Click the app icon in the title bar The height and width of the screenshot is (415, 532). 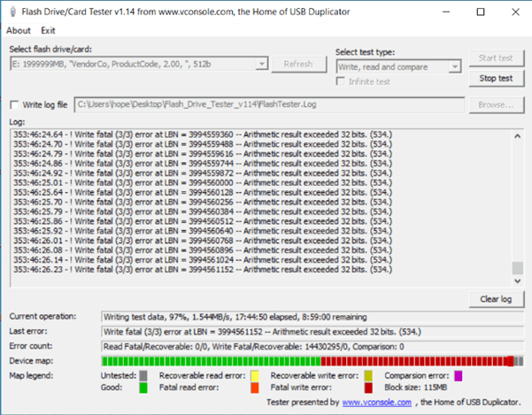pos(11,12)
